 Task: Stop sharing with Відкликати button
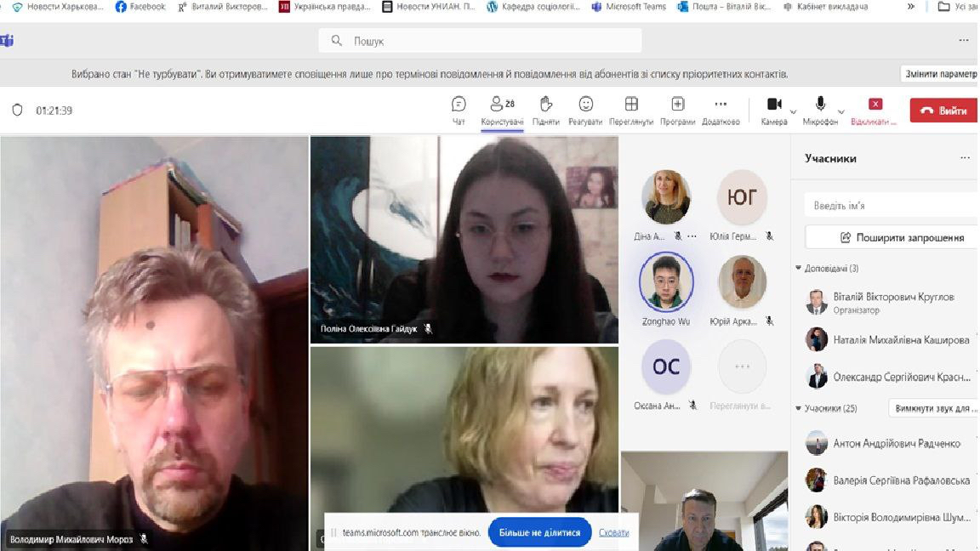875,110
